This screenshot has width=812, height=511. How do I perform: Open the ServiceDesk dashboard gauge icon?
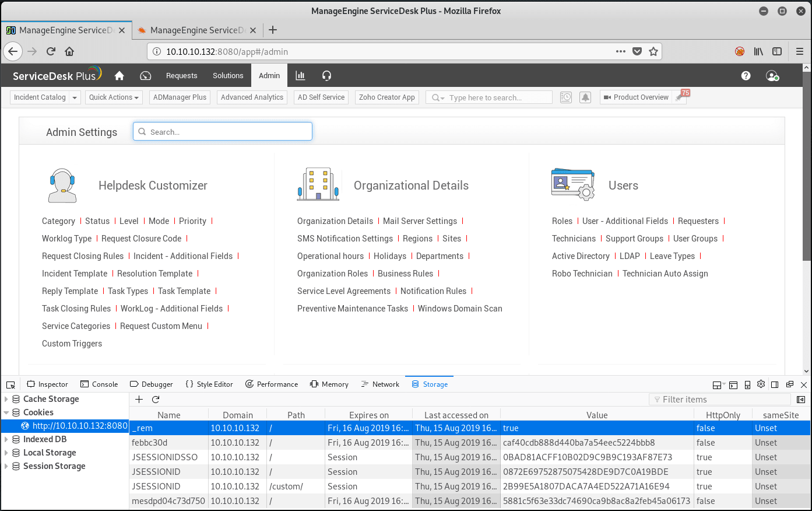pos(146,75)
